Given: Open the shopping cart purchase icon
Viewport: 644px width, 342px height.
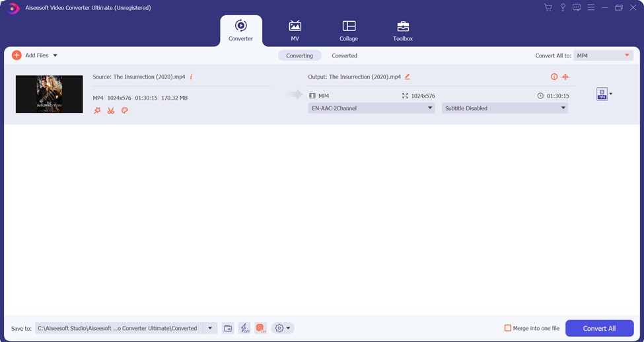Looking at the screenshot, I should 548,7.
